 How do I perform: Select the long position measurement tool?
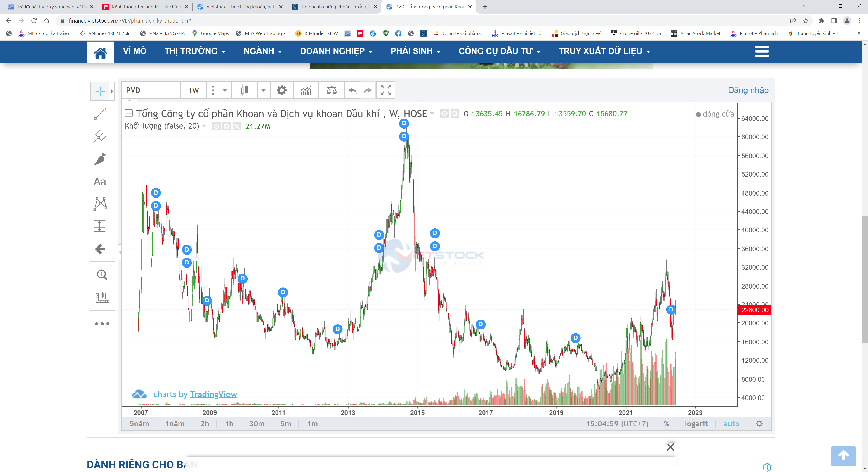tap(100, 226)
